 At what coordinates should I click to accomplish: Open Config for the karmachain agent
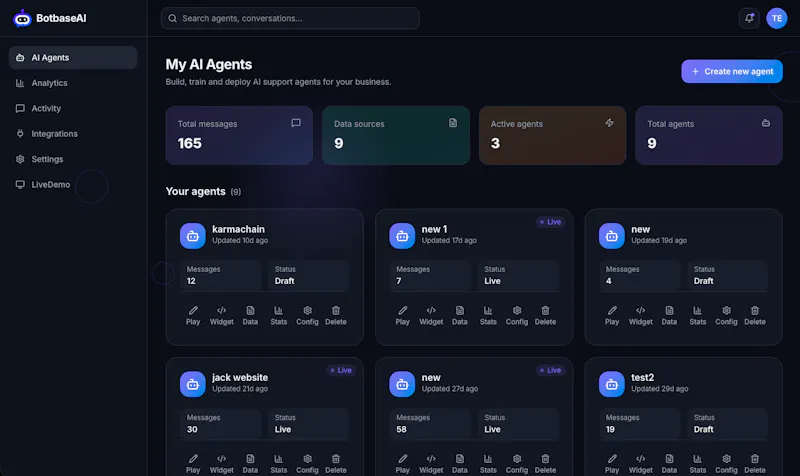tap(307, 315)
